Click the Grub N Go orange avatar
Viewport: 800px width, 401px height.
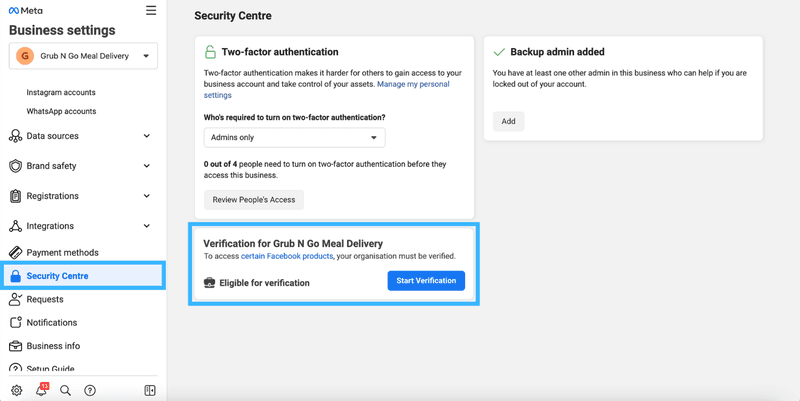click(25, 56)
